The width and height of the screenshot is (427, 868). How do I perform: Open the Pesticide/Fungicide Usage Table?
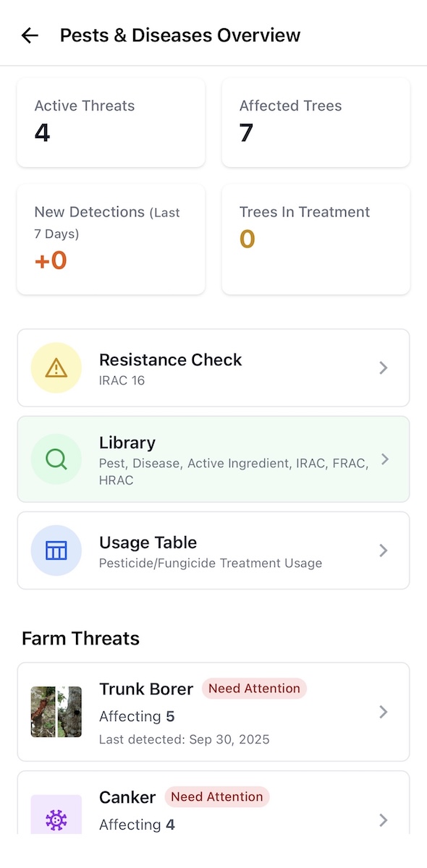213,550
